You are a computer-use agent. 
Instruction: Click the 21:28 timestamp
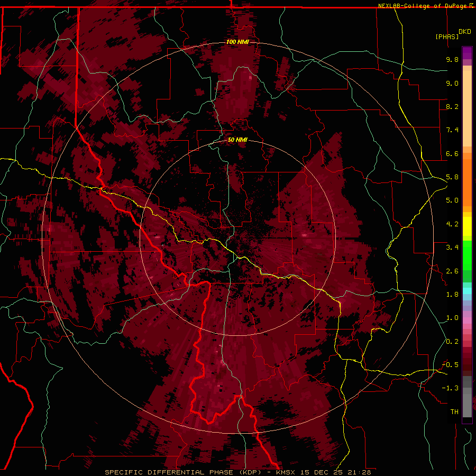[364, 472]
